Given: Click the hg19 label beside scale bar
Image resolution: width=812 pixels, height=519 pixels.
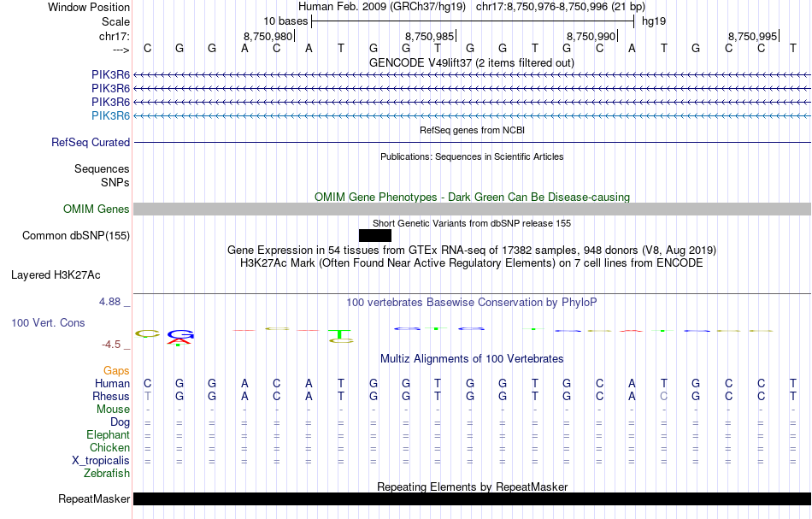Looking at the screenshot, I should click(x=654, y=21).
